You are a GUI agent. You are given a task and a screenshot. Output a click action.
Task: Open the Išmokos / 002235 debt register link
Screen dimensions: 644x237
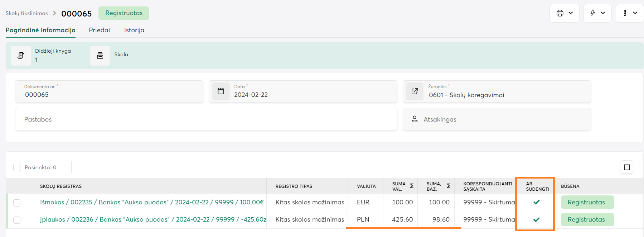[x=152, y=202]
